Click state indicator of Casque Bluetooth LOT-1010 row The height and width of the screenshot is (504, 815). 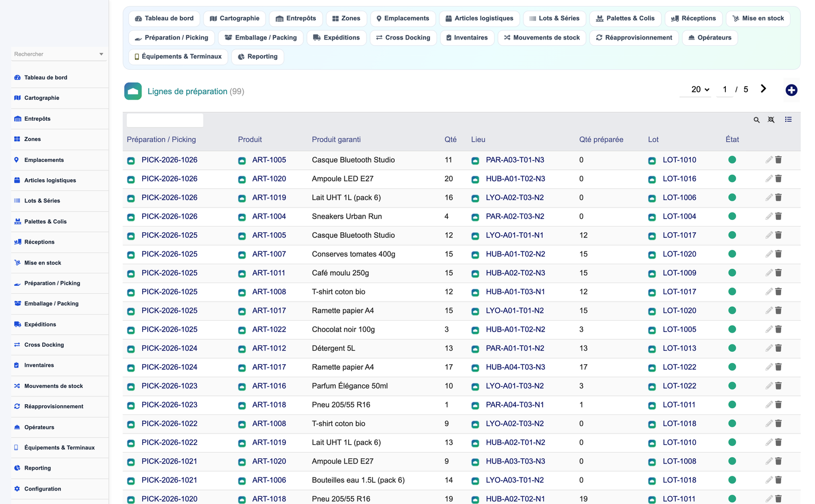click(x=732, y=160)
